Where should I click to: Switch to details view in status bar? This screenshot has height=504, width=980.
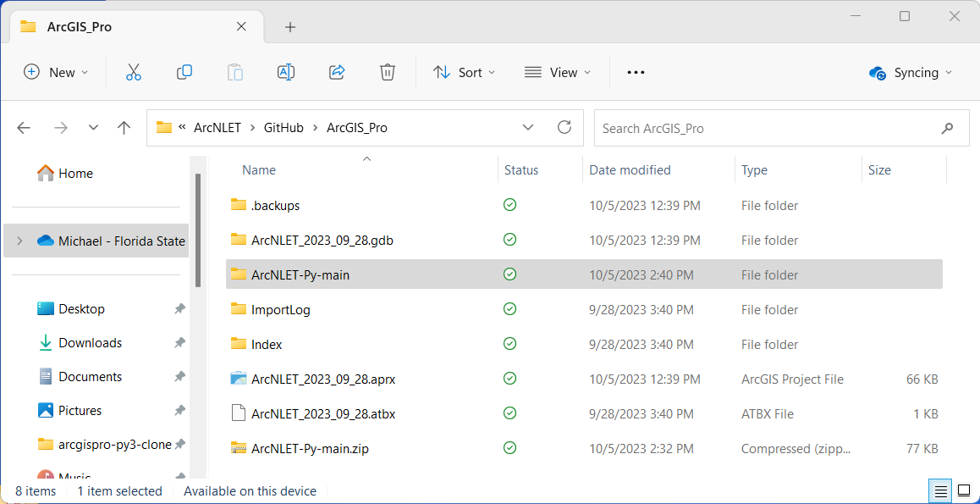[x=939, y=490]
